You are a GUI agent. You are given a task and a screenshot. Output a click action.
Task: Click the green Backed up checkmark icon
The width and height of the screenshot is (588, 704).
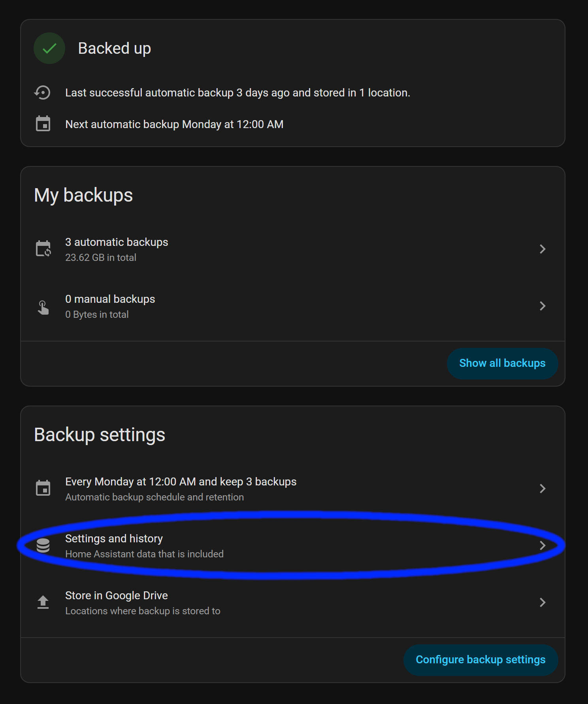pyautogui.click(x=49, y=48)
